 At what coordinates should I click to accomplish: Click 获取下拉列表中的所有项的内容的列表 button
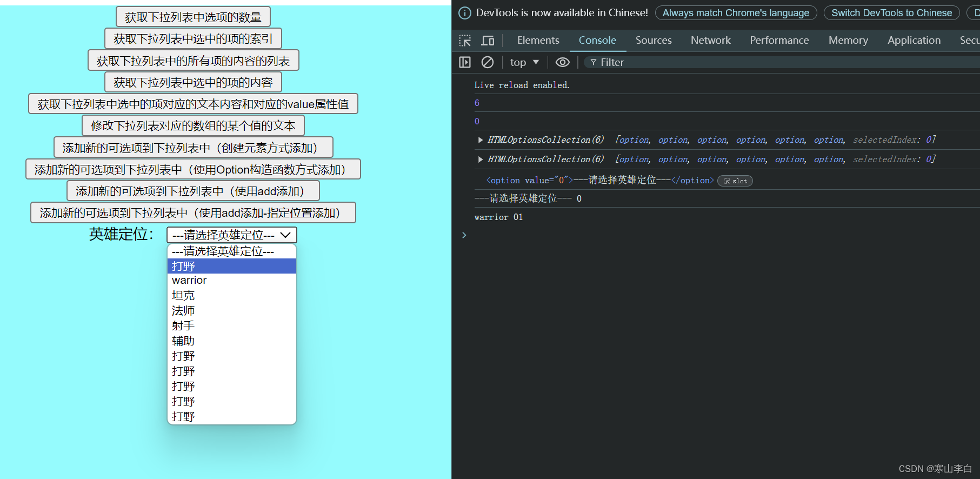(x=193, y=61)
